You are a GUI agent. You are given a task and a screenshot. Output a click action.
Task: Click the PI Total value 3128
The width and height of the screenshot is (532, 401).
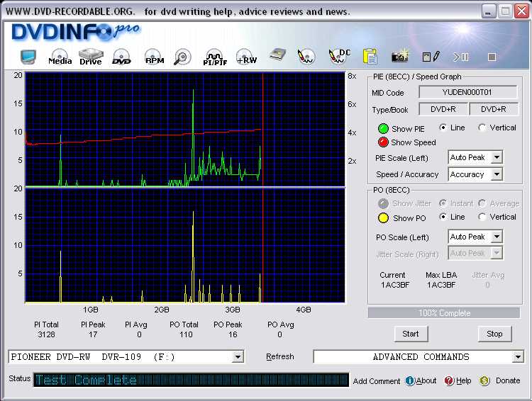pos(47,334)
